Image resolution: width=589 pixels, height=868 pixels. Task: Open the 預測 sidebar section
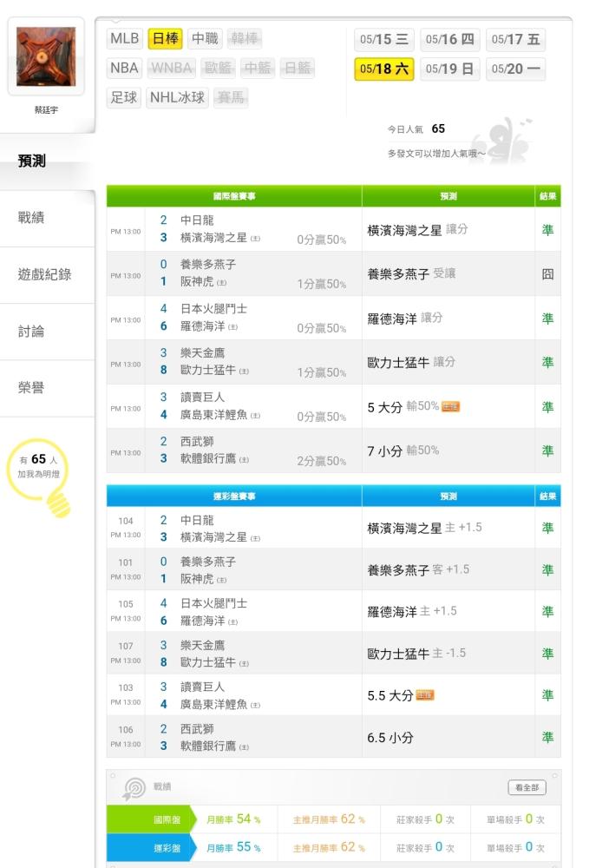(x=48, y=161)
